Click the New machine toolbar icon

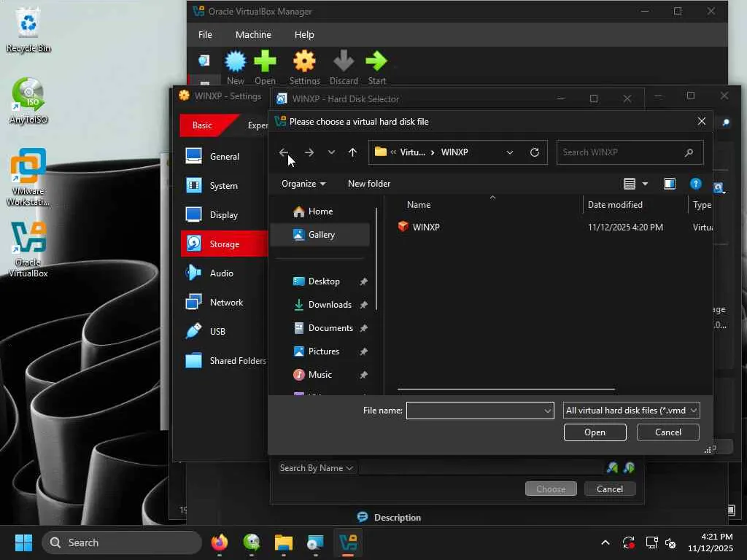pos(236,62)
